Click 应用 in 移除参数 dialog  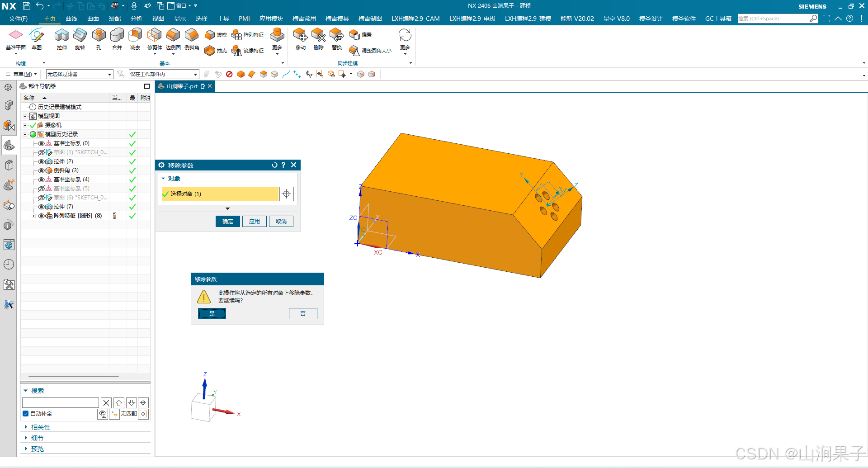[255, 221]
